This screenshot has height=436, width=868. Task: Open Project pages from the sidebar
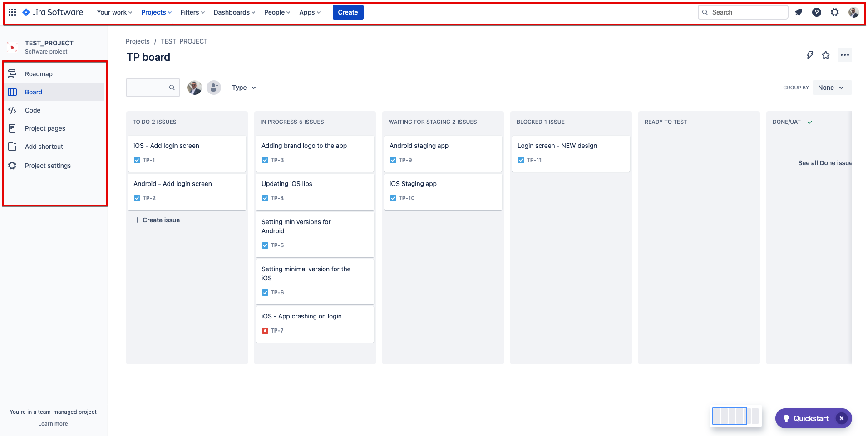[x=44, y=128]
